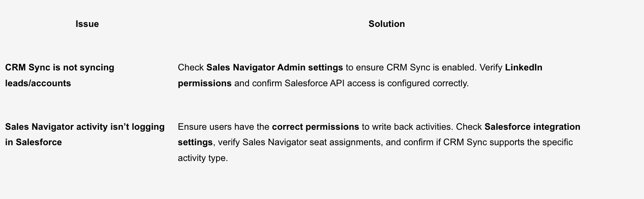
Task: Click the words 'activity type.'
Action: pos(203,158)
